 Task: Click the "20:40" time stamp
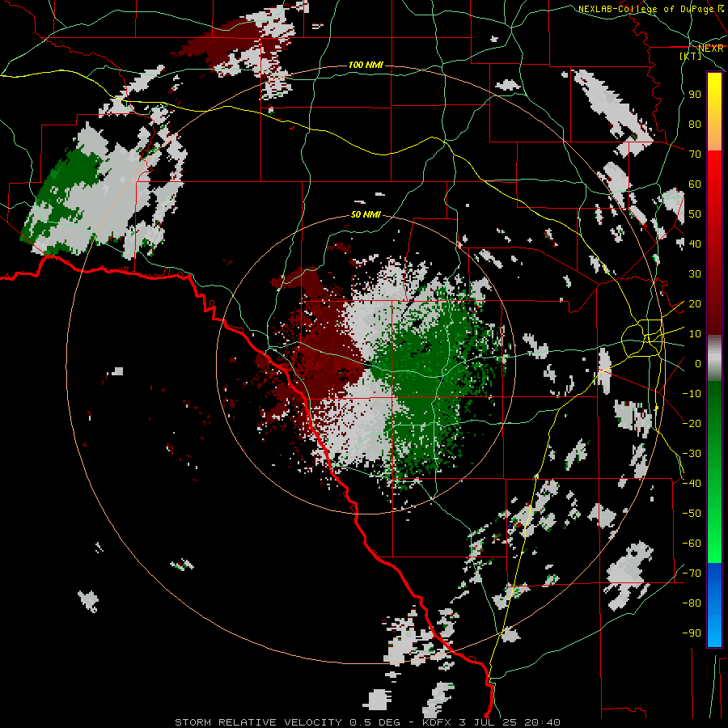pos(542,722)
